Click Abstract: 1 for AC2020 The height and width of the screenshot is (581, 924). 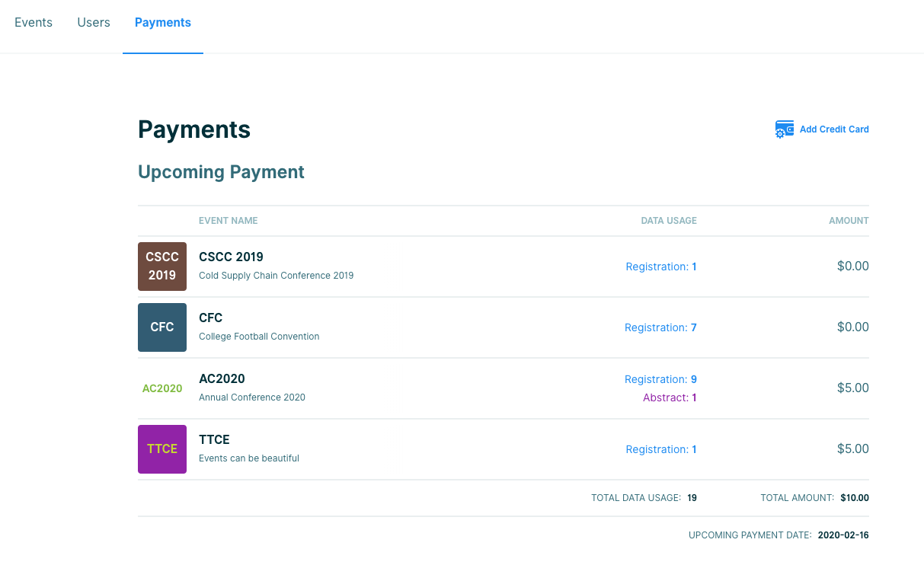[670, 398]
